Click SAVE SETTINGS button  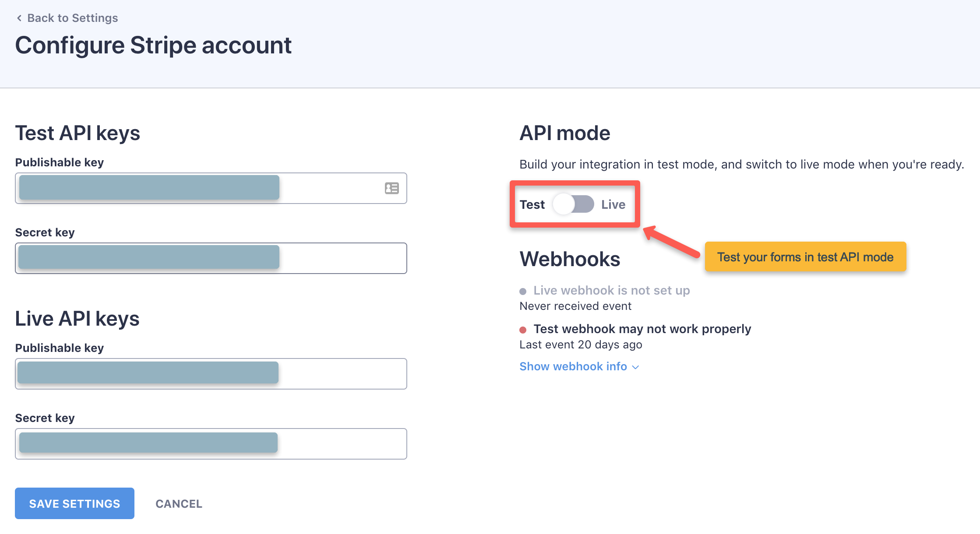click(x=75, y=504)
